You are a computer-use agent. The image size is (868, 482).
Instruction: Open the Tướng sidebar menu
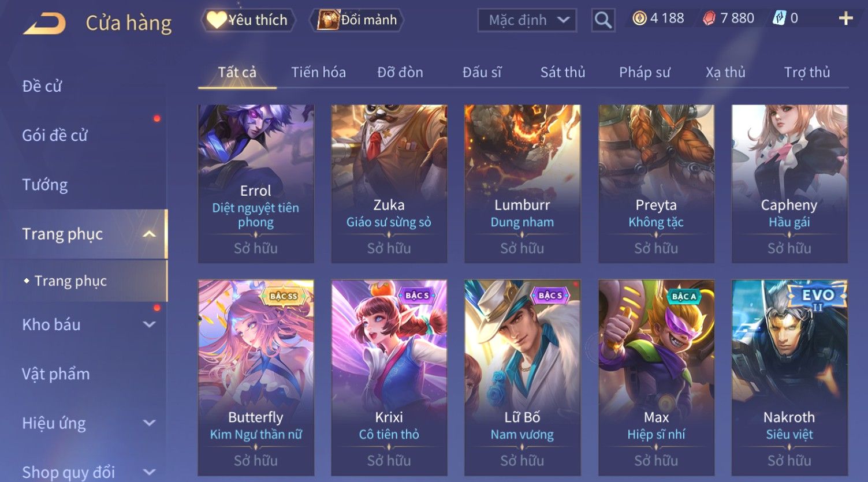coord(45,185)
